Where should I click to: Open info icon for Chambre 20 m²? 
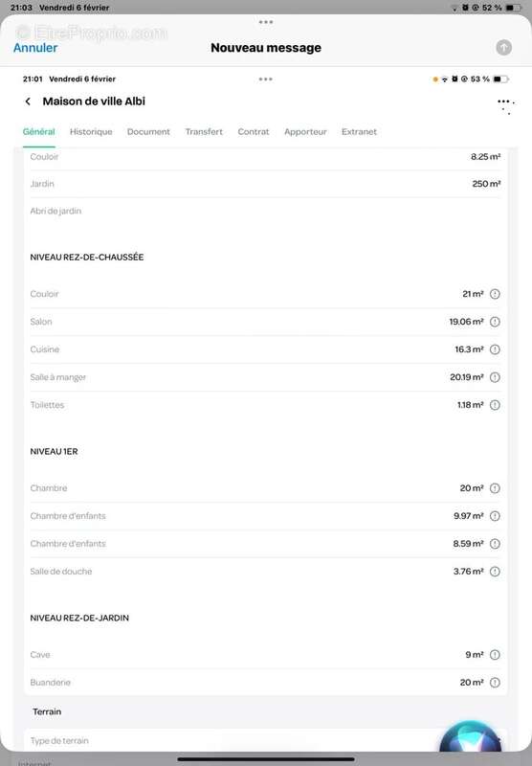pyautogui.click(x=495, y=488)
